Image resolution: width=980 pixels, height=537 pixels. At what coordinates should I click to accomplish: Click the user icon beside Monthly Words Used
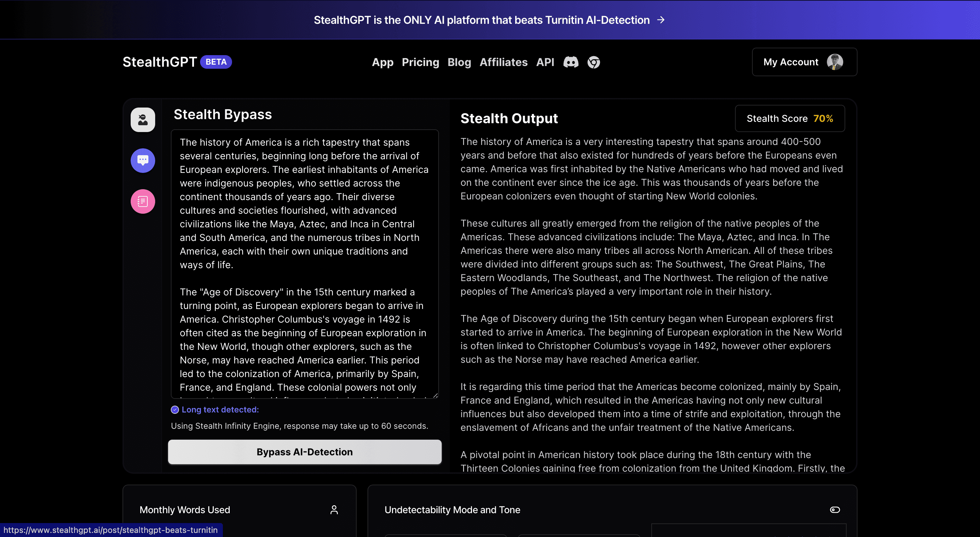tap(334, 510)
